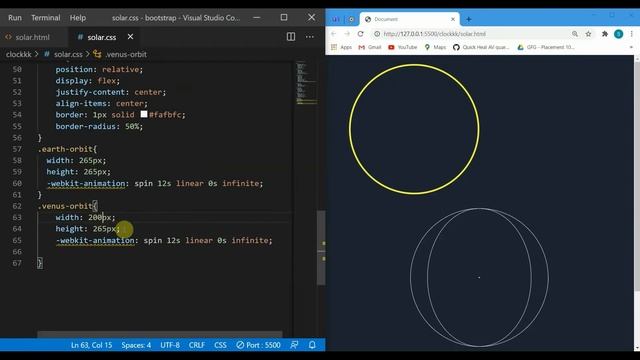Viewport: 640px width, 360px height.
Task: Click the #fafbfc color swatch
Action: (144, 114)
